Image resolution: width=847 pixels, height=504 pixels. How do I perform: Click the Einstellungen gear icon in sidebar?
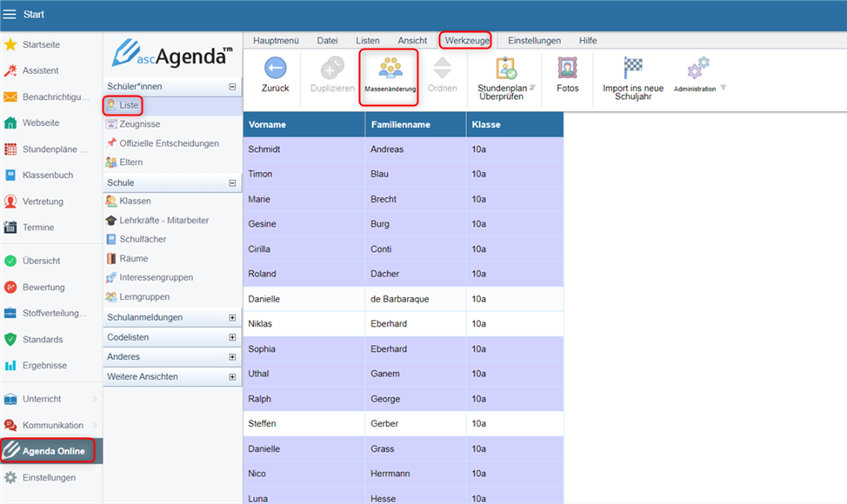[x=10, y=478]
